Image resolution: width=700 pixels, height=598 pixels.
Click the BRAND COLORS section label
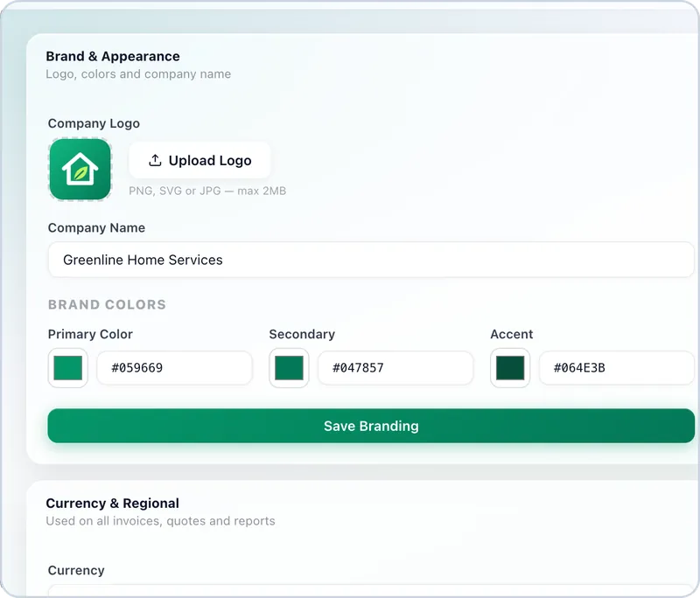point(107,304)
